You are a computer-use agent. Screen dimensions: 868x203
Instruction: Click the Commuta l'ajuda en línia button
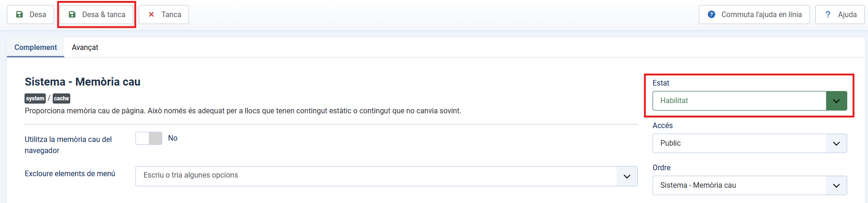(x=761, y=15)
